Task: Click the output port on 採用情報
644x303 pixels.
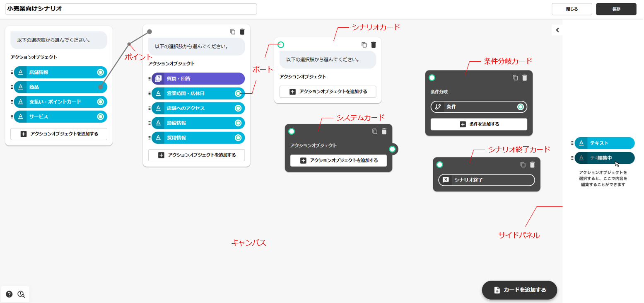Action: point(238,138)
